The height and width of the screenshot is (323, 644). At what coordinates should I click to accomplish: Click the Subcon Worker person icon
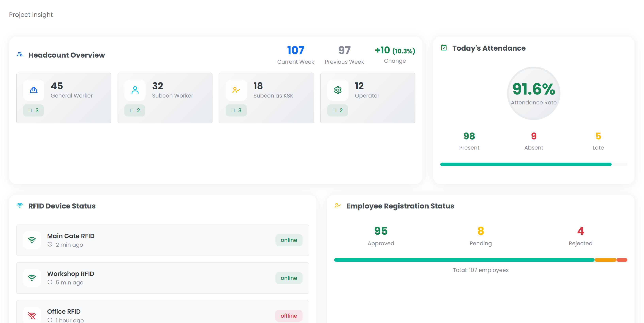click(135, 90)
